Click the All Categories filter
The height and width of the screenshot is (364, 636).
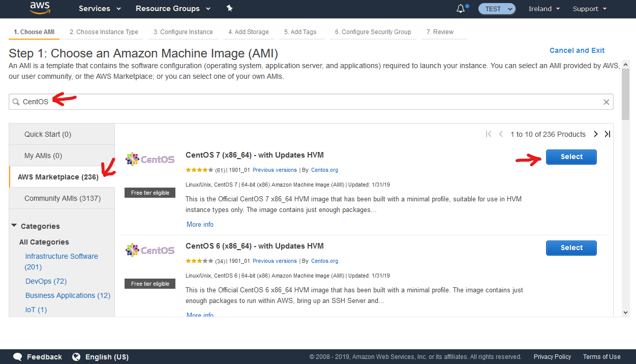[44, 242]
